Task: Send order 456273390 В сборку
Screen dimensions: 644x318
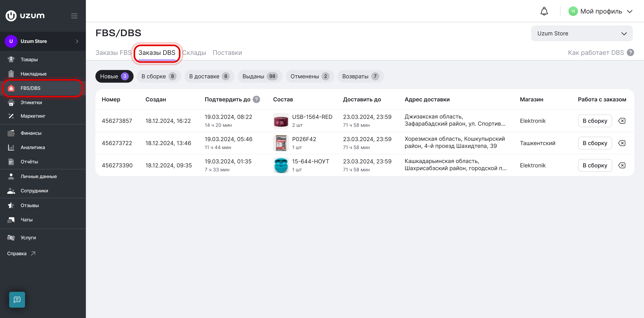Action: (x=595, y=165)
